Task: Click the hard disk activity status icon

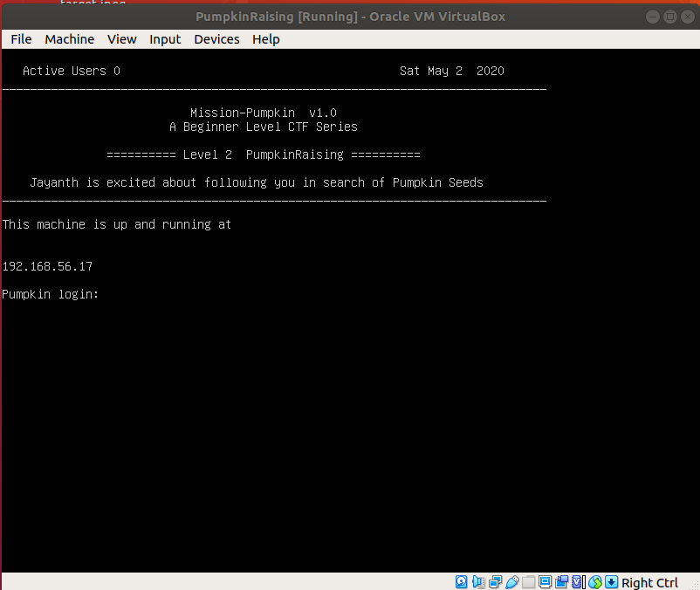Action: (x=461, y=582)
